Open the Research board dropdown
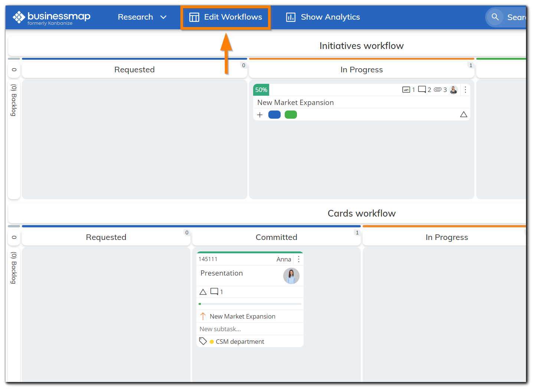The image size is (536, 392). pyautogui.click(x=164, y=17)
